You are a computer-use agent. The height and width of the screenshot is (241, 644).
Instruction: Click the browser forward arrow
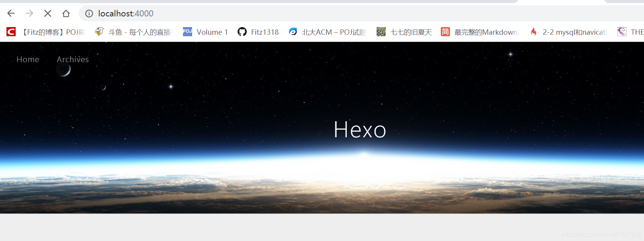click(29, 13)
